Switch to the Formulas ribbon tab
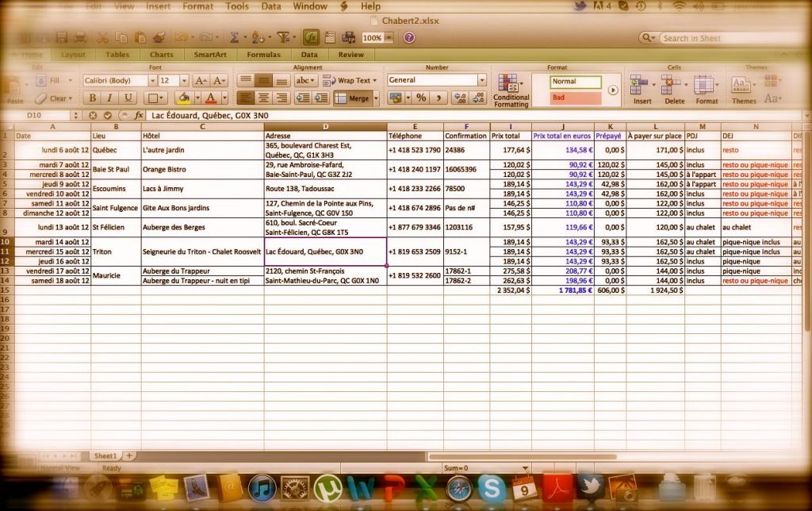812x511 pixels. tap(263, 55)
